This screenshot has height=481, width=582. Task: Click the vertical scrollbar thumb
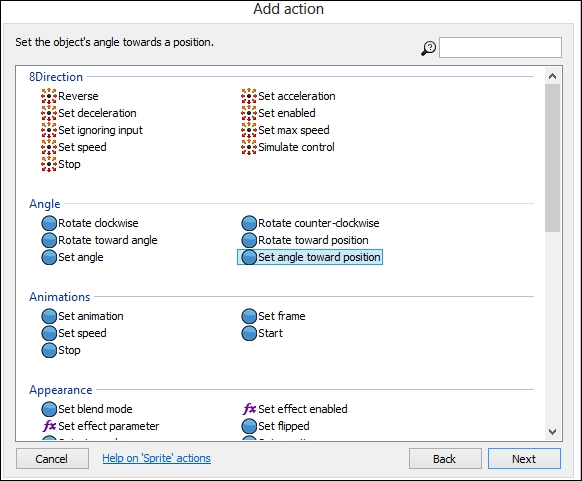pyautogui.click(x=552, y=158)
